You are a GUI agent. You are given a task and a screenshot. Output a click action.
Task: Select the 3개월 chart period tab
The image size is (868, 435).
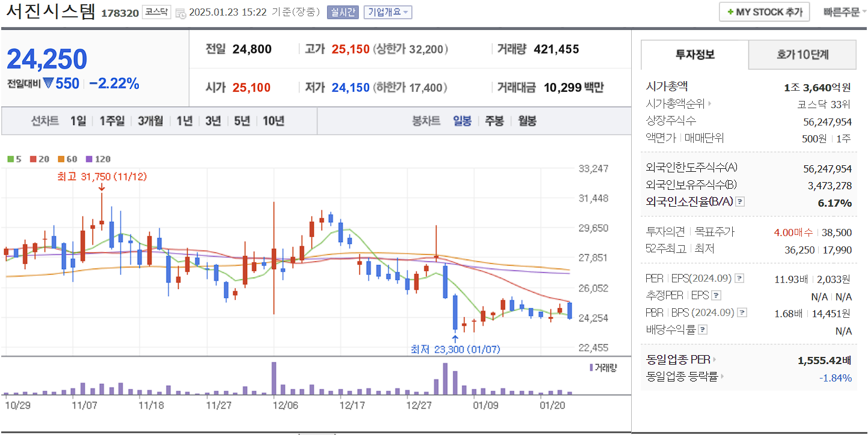point(150,121)
